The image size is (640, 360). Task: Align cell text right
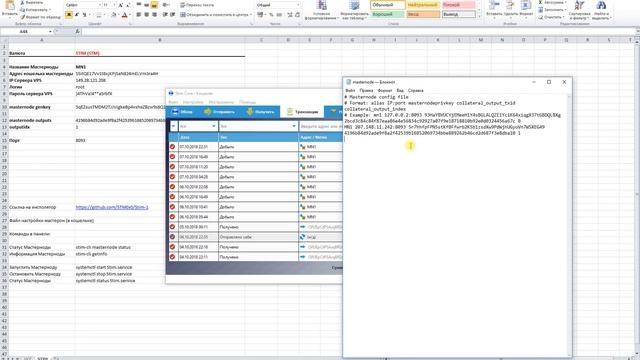pos(154,15)
